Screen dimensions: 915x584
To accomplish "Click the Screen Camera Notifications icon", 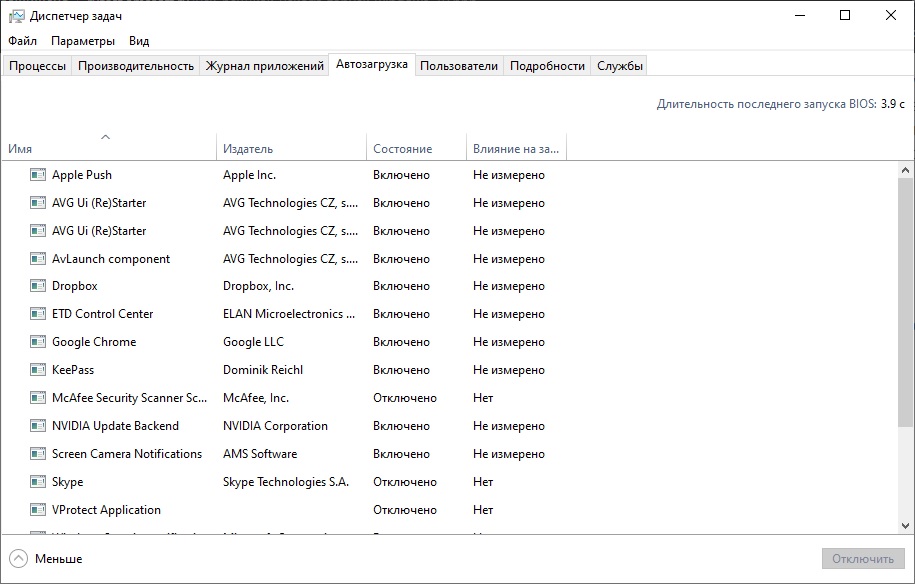I will pos(38,454).
